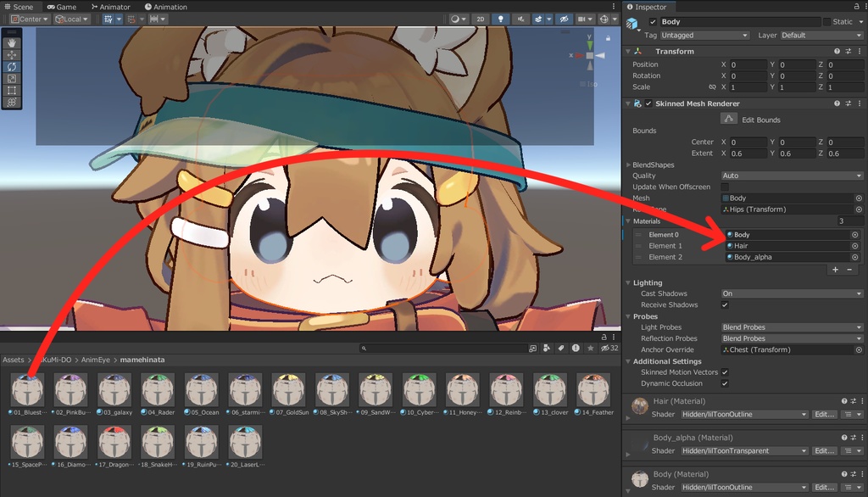This screenshot has height=497, width=868.
Task: Remove material element with minus
Action: pyautogui.click(x=849, y=269)
